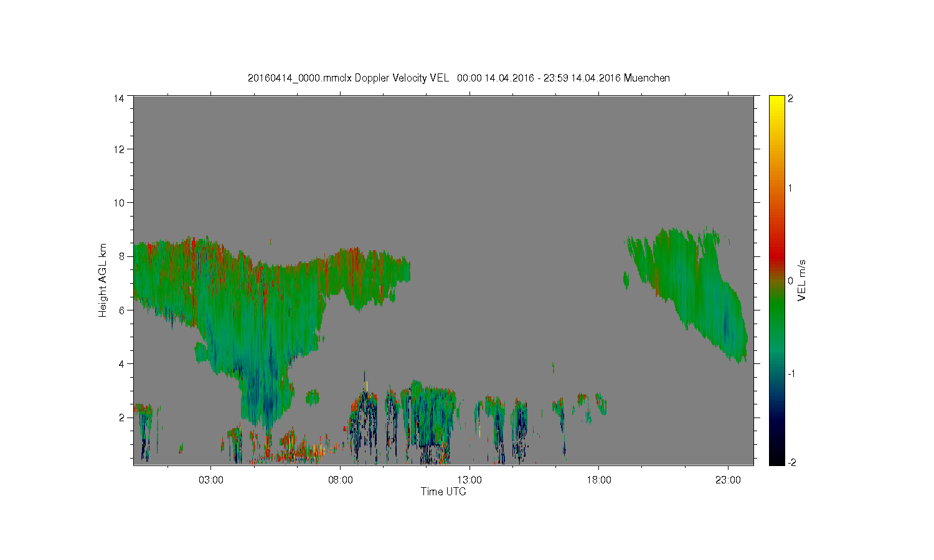Click the location name "Muenchen" in the title

pyautogui.click(x=647, y=78)
